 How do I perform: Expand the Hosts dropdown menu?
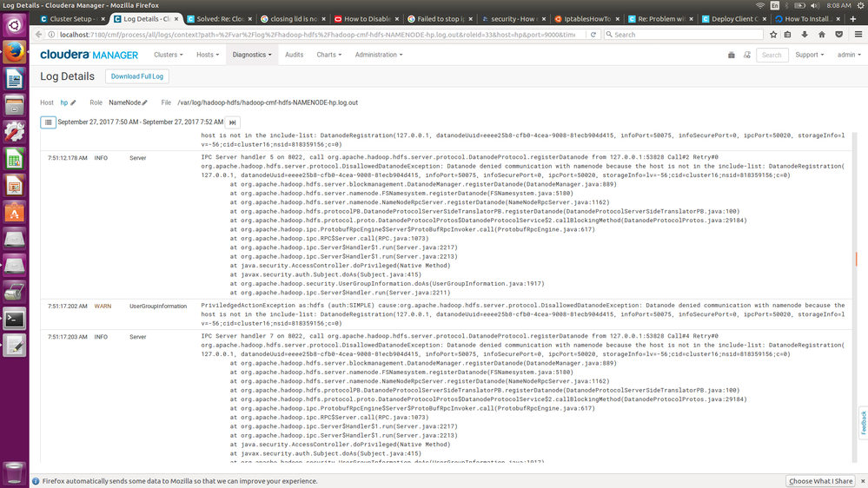tap(208, 55)
